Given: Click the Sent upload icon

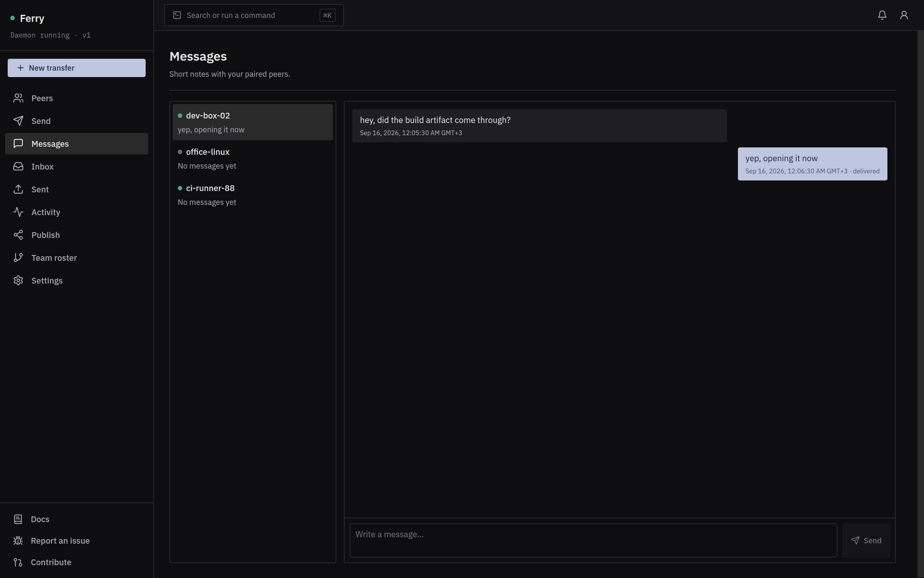Looking at the screenshot, I should pyautogui.click(x=18, y=189).
